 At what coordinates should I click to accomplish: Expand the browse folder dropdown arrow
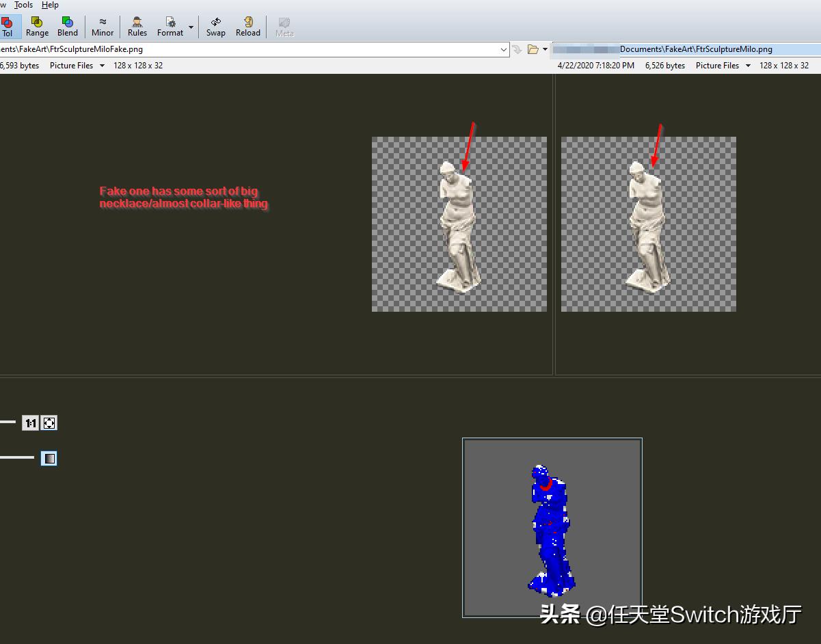[x=545, y=49]
